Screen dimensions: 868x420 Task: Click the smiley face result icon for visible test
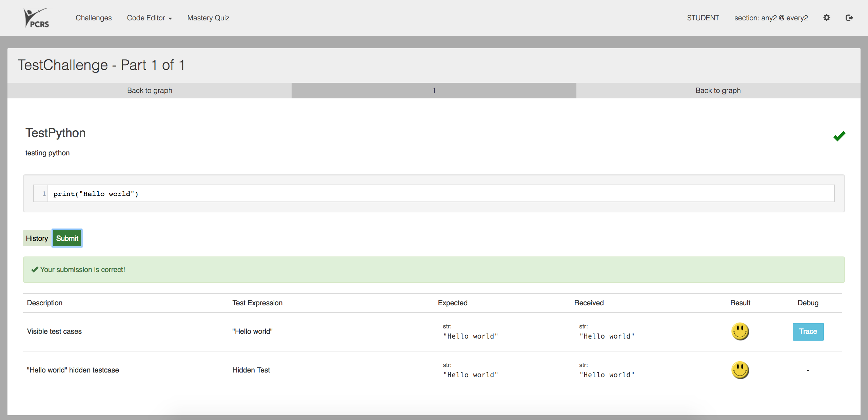click(x=739, y=331)
